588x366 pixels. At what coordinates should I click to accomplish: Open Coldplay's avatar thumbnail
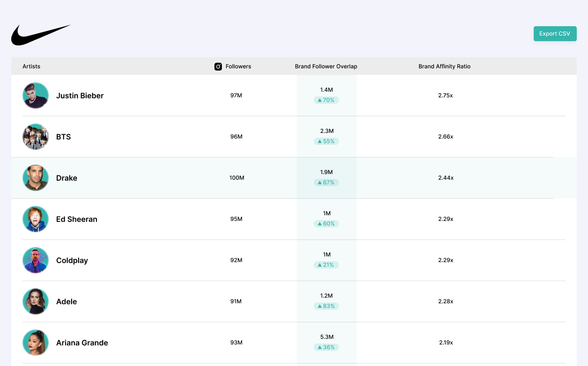click(x=36, y=260)
